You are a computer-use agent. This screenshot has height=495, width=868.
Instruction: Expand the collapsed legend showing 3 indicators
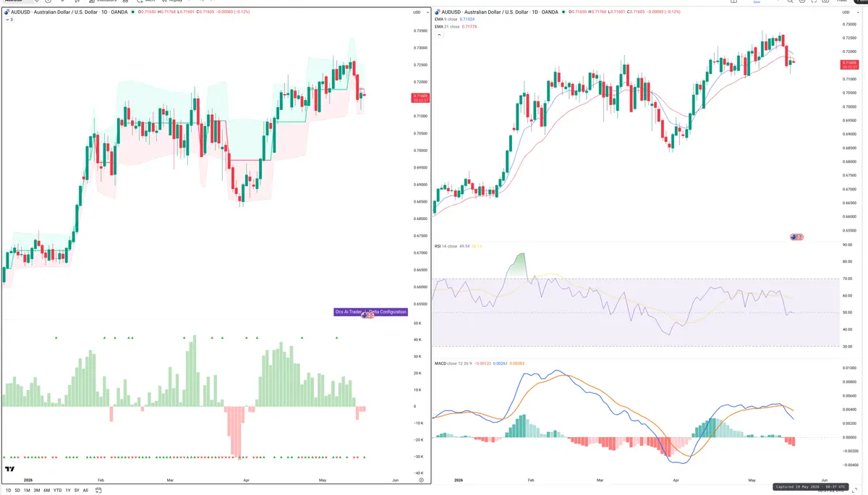click(9, 20)
